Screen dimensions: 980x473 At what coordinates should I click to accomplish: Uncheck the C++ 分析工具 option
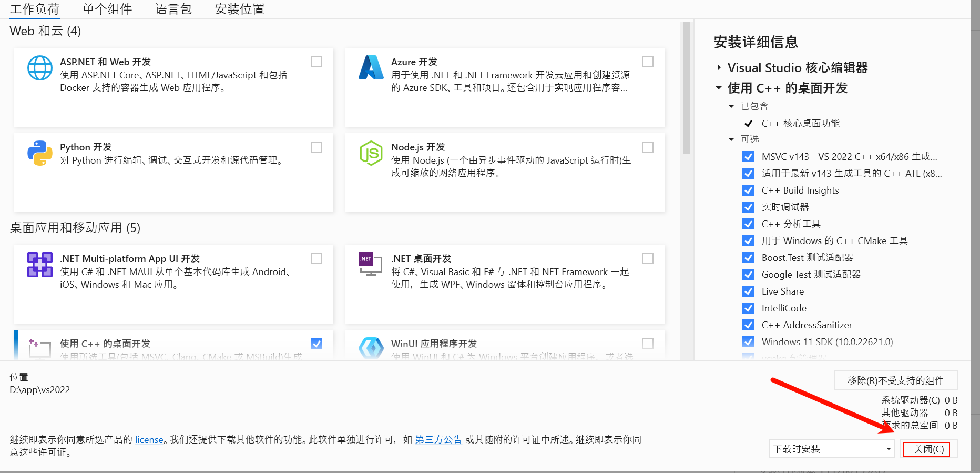748,224
